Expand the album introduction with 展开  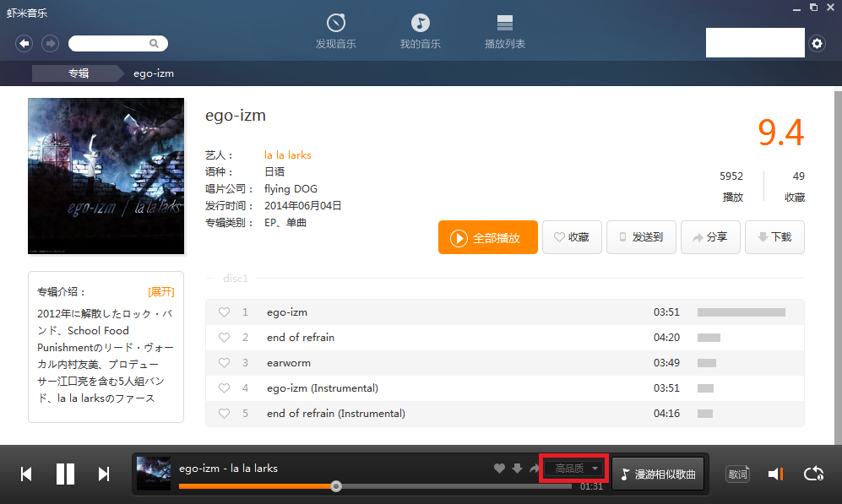pyautogui.click(x=161, y=292)
